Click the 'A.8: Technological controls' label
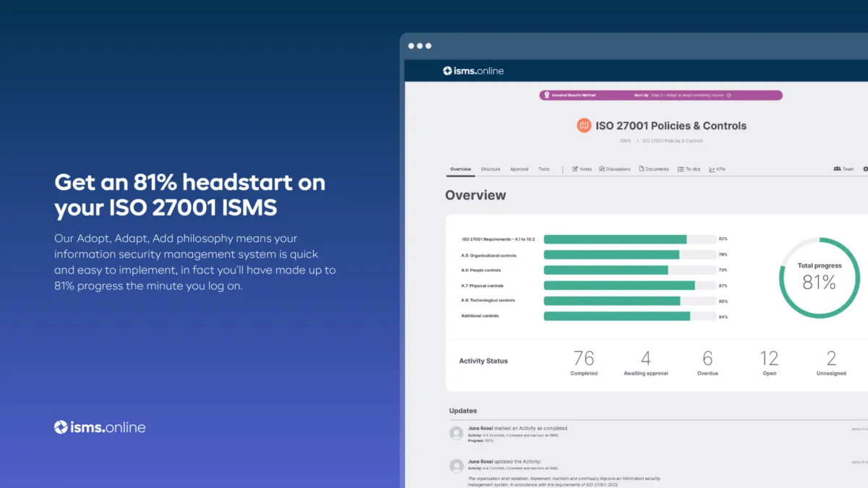The width and height of the screenshot is (868, 488). 488,301
